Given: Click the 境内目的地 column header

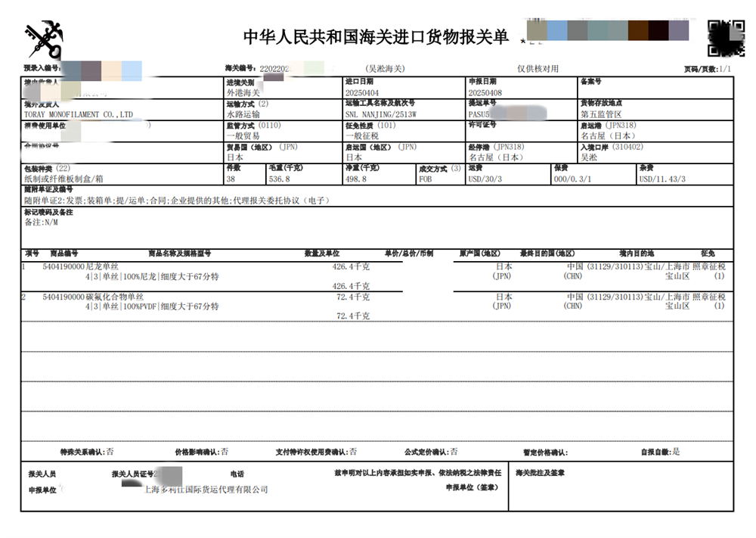Looking at the screenshot, I should [x=637, y=253].
